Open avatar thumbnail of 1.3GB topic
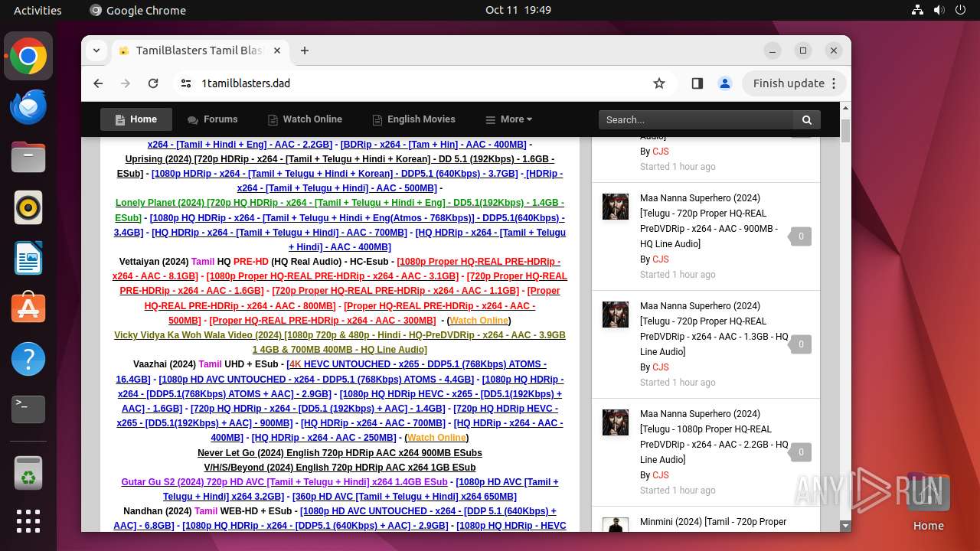Viewport: 980px width, 551px height. (x=616, y=315)
